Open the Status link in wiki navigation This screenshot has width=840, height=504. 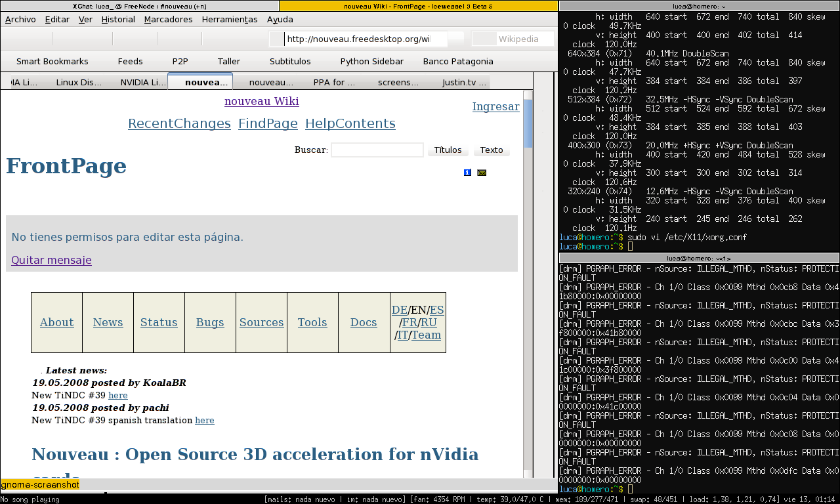tap(159, 322)
